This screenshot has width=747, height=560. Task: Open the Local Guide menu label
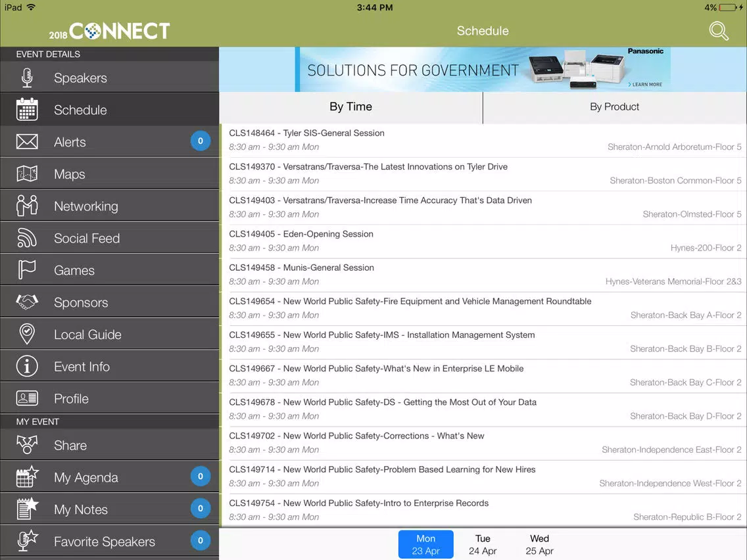point(87,335)
